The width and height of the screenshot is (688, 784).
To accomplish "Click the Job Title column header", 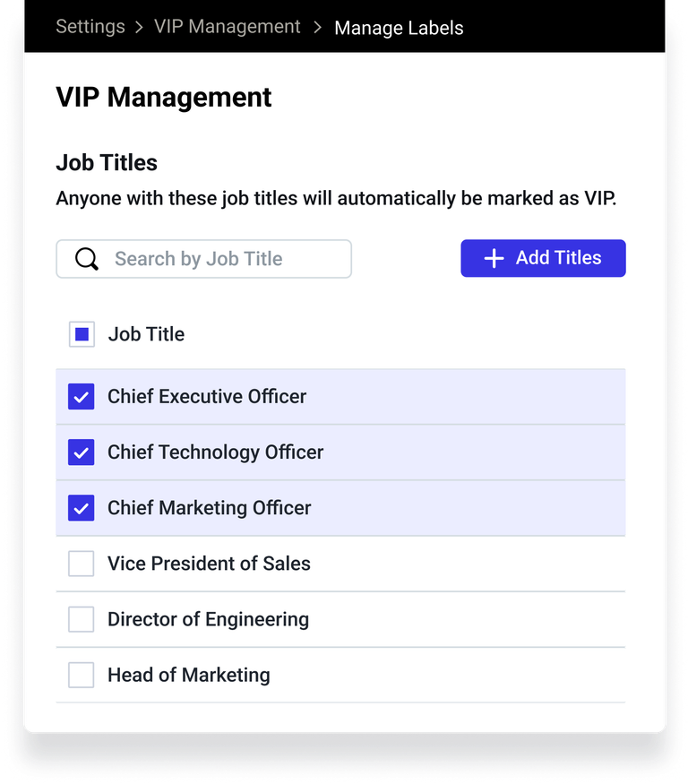I will tap(145, 333).
